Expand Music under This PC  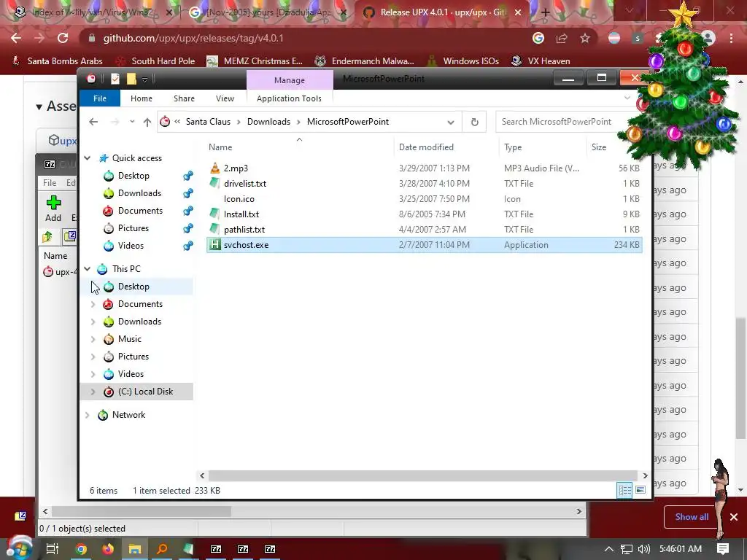93,339
